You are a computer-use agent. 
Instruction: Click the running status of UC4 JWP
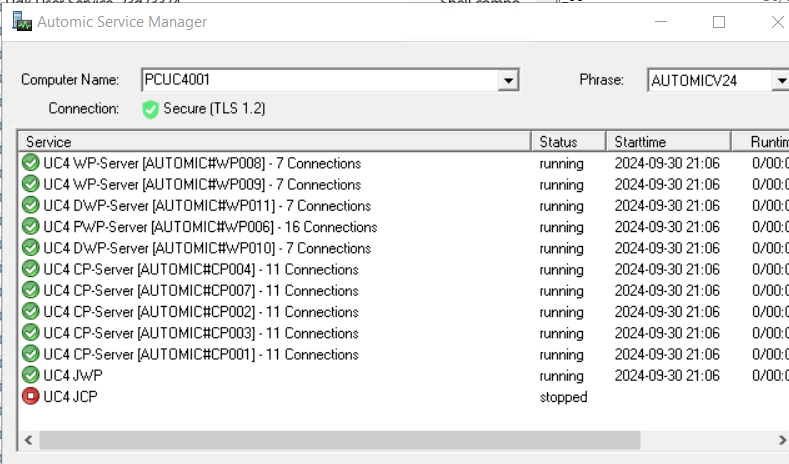tap(562, 376)
